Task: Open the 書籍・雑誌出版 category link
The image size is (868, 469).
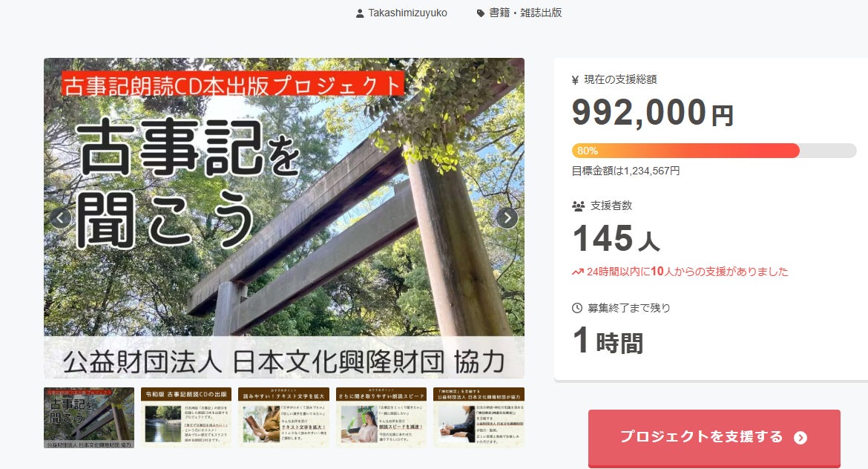Action: pyautogui.click(x=525, y=13)
